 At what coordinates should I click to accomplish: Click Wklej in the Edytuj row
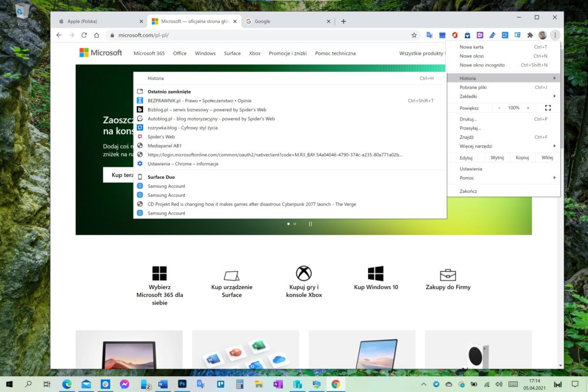547,158
